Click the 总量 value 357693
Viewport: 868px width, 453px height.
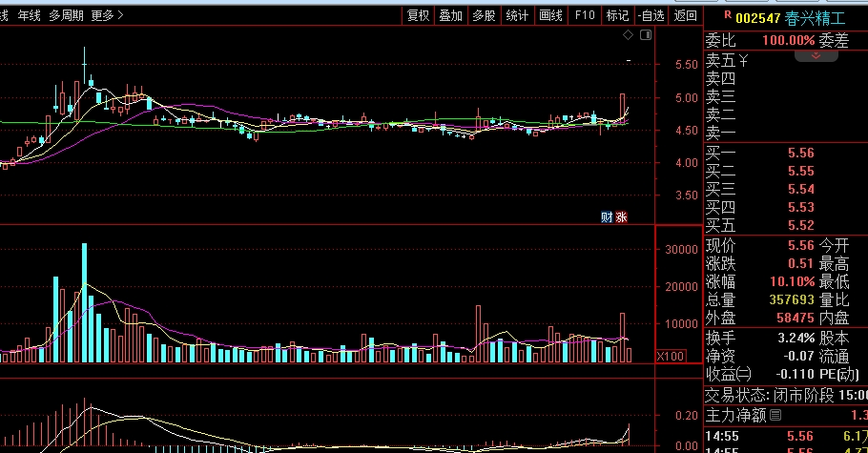pos(792,300)
